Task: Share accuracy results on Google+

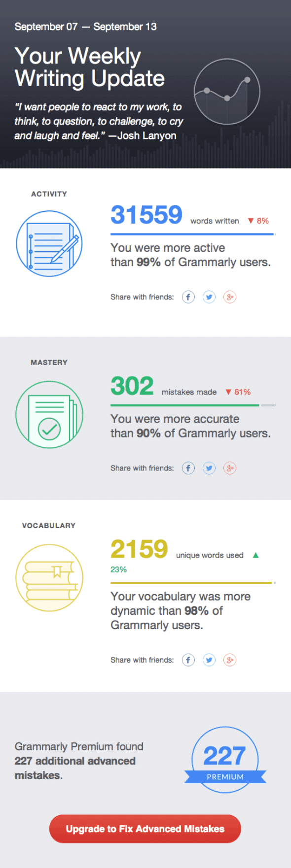Action: pyautogui.click(x=230, y=468)
